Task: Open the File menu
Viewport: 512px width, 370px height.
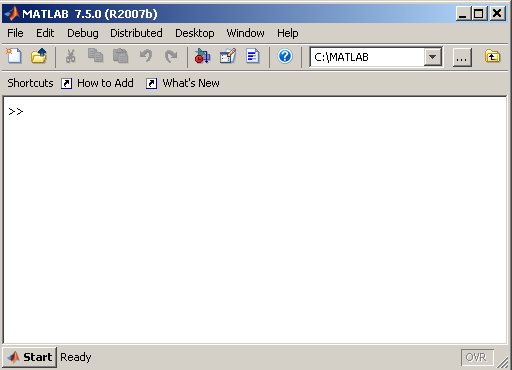Action: click(15, 33)
